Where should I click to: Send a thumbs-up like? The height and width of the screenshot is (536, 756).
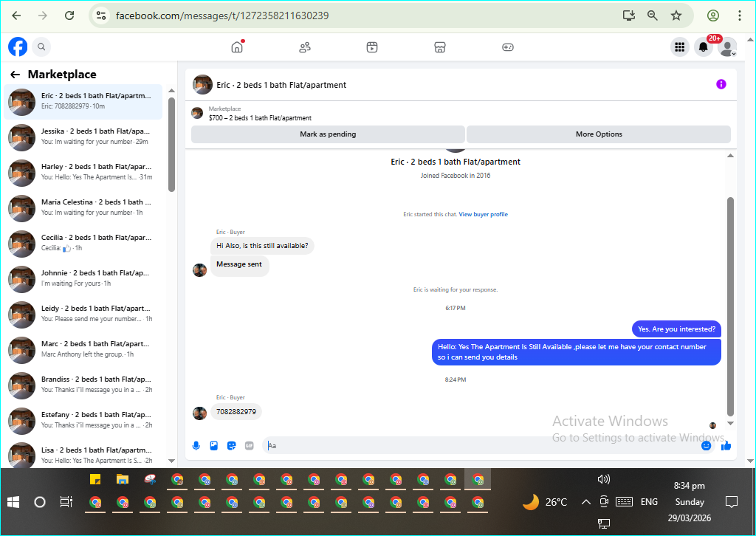click(x=726, y=446)
